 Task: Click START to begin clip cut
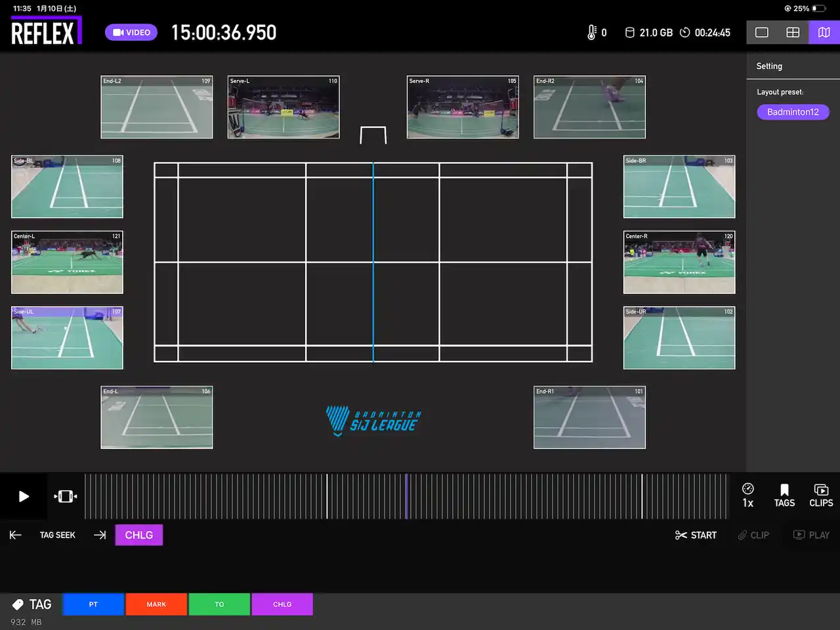point(696,535)
